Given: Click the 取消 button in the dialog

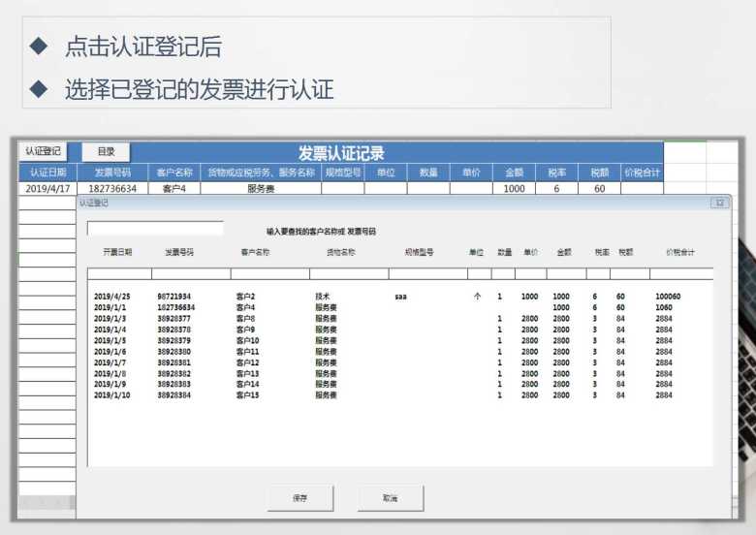Looking at the screenshot, I should pos(391,498).
